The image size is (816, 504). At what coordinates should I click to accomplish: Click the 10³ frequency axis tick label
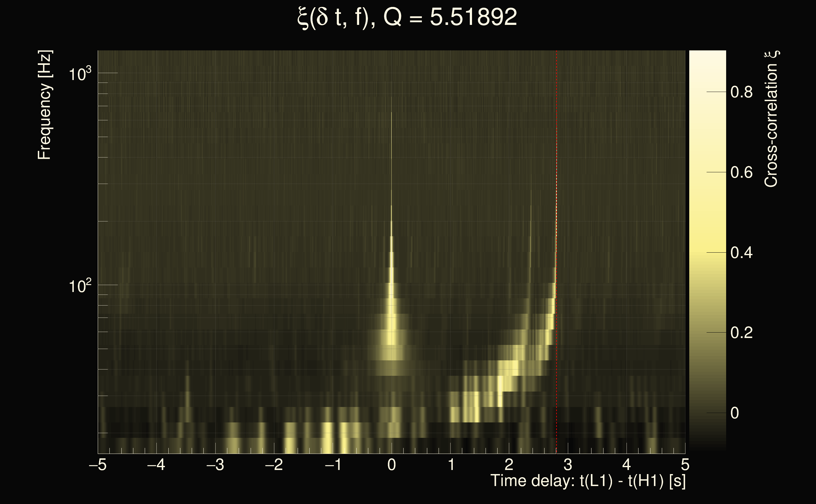(x=80, y=74)
